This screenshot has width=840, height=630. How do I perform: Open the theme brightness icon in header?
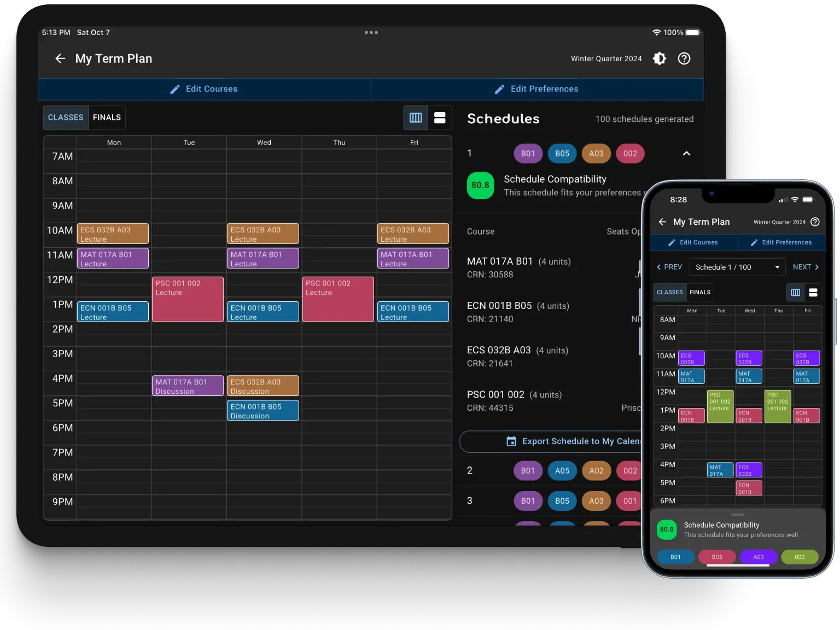coord(660,59)
